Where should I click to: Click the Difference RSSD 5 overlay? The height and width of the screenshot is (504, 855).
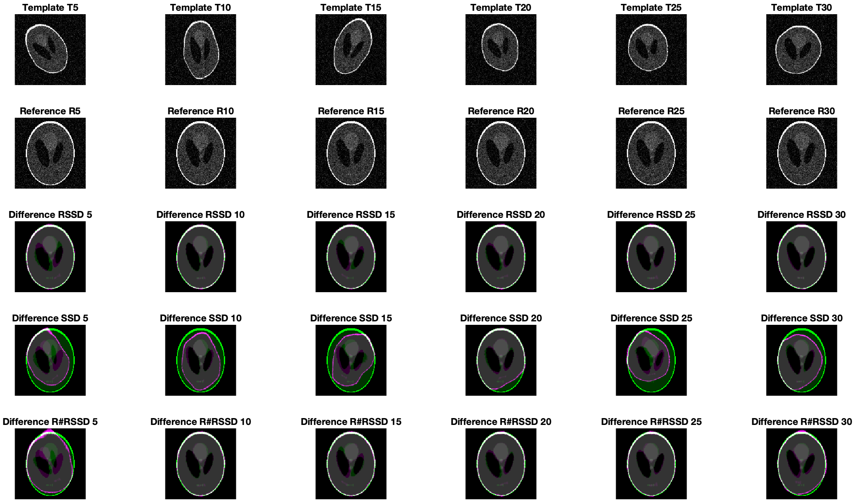pos(50,257)
